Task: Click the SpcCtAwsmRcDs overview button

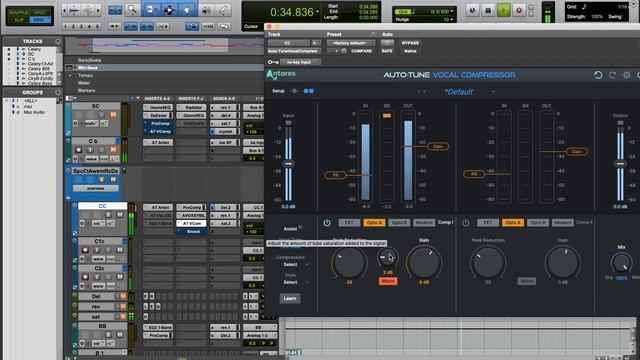Action: point(96,189)
